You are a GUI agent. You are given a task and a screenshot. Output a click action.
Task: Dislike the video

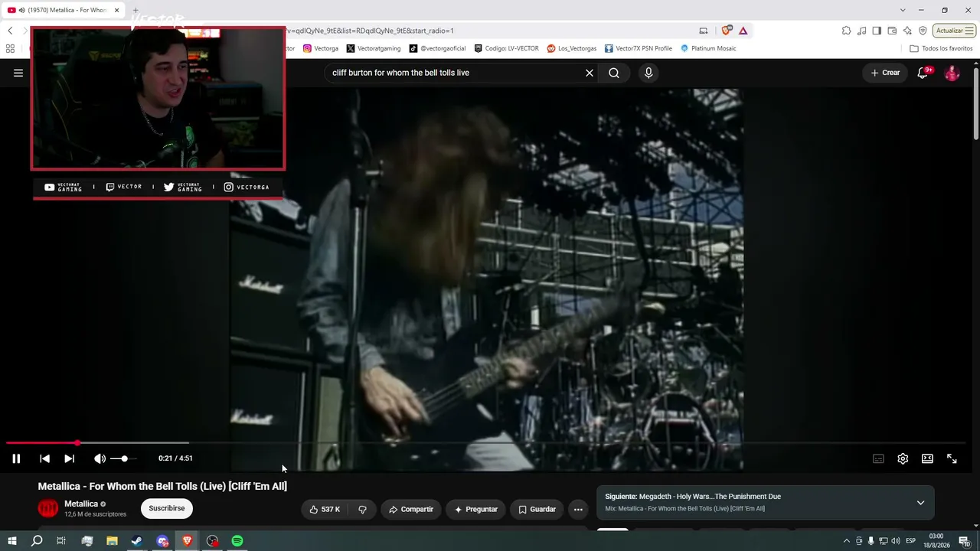(363, 509)
